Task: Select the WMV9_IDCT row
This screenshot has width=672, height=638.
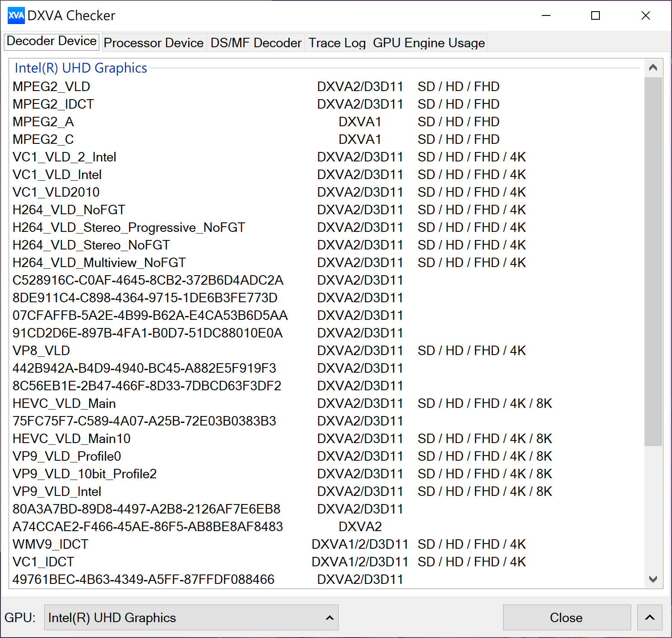Action: coord(327,544)
